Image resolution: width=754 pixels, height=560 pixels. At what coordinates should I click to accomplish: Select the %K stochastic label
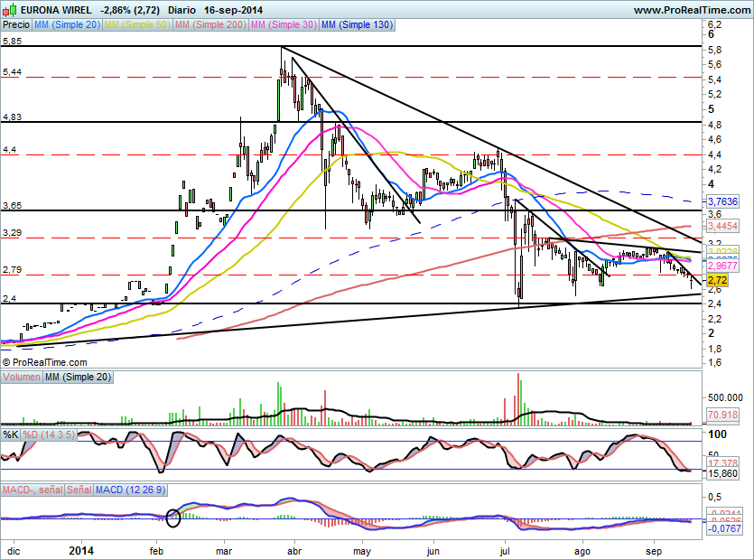point(11,435)
